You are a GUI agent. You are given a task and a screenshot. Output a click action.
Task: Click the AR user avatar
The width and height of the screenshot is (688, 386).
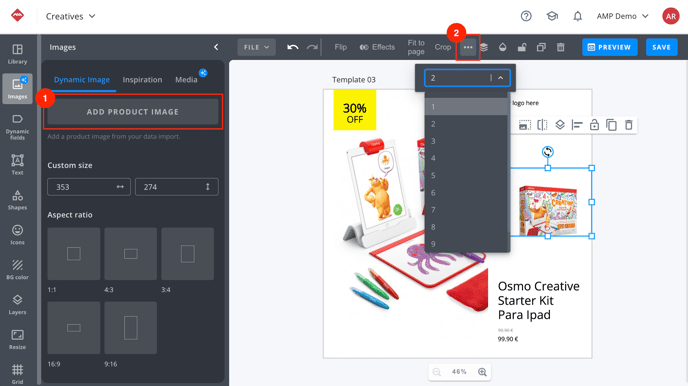coord(670,16)
